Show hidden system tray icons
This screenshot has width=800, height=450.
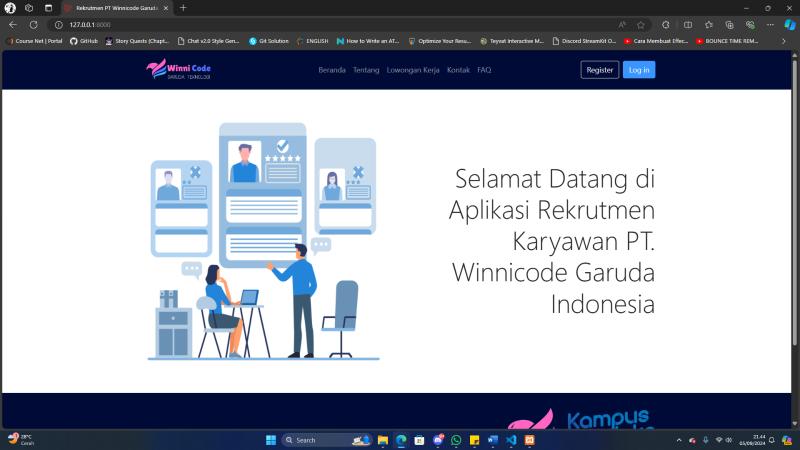[x=679, y=440]
